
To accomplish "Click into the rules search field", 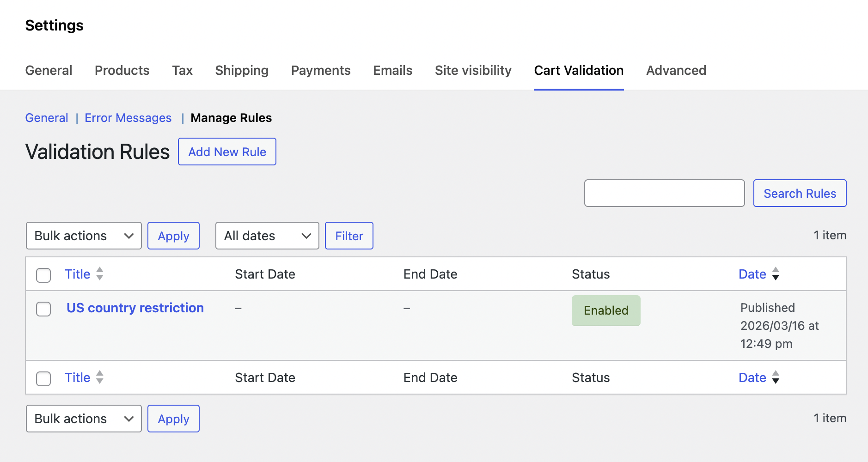I will 664,193.
